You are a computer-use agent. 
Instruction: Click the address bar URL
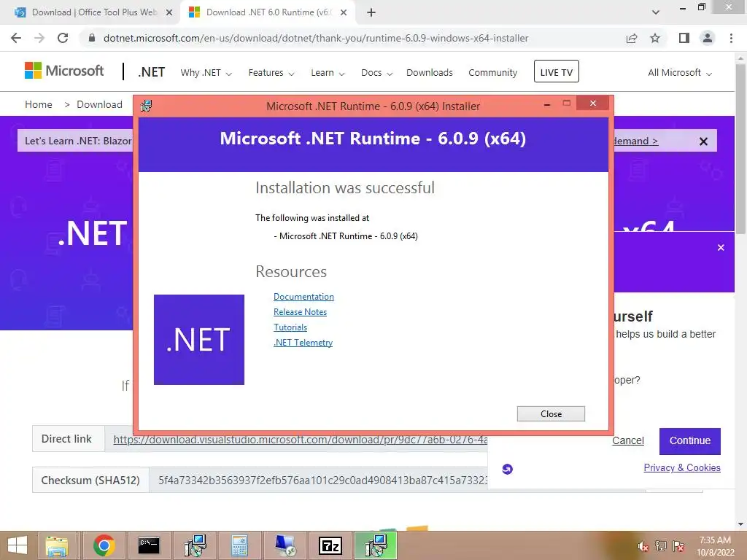(x=316, y=38)
